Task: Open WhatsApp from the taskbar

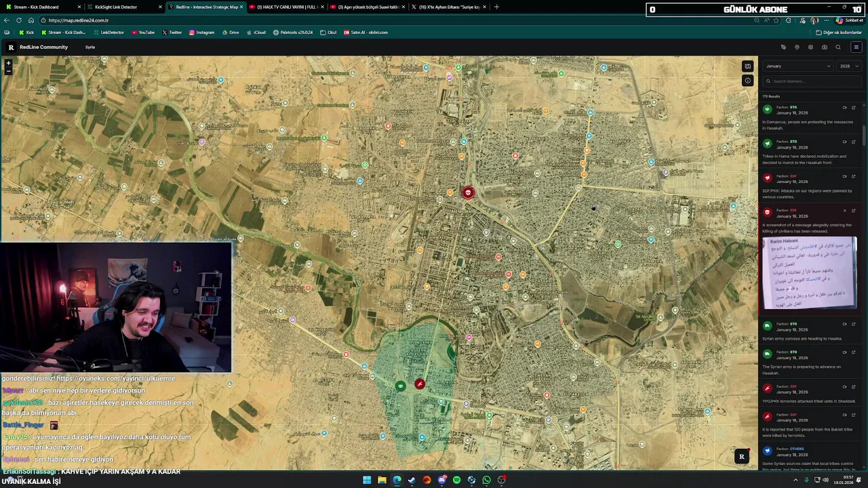Action: (486, 480)
